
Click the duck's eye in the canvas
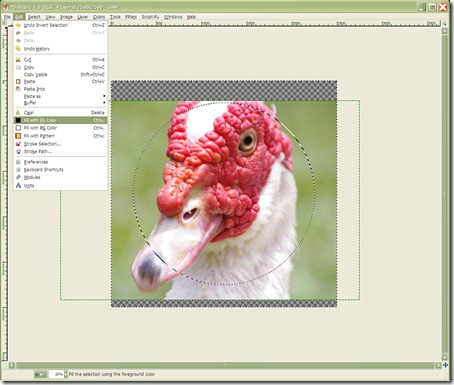click(247, 142)
